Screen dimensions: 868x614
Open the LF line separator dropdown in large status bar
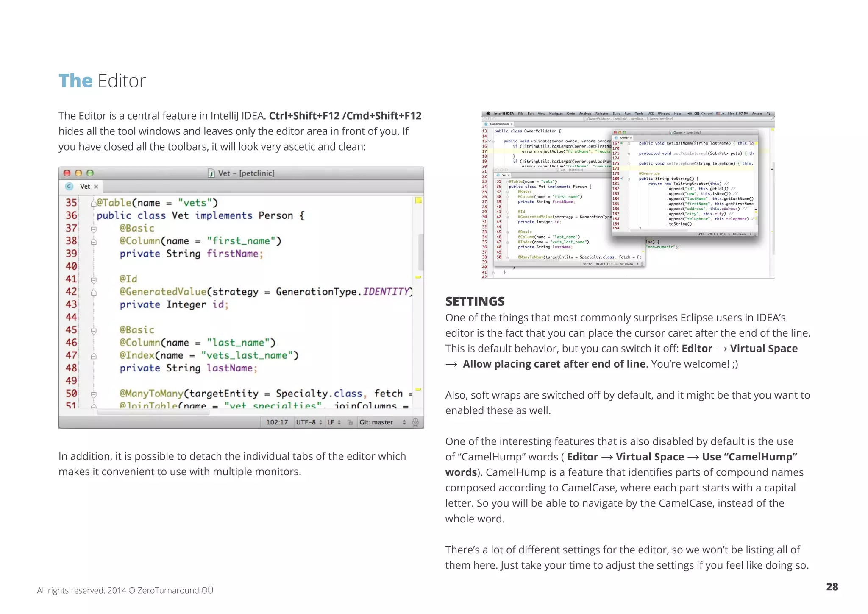coord(334,422)
